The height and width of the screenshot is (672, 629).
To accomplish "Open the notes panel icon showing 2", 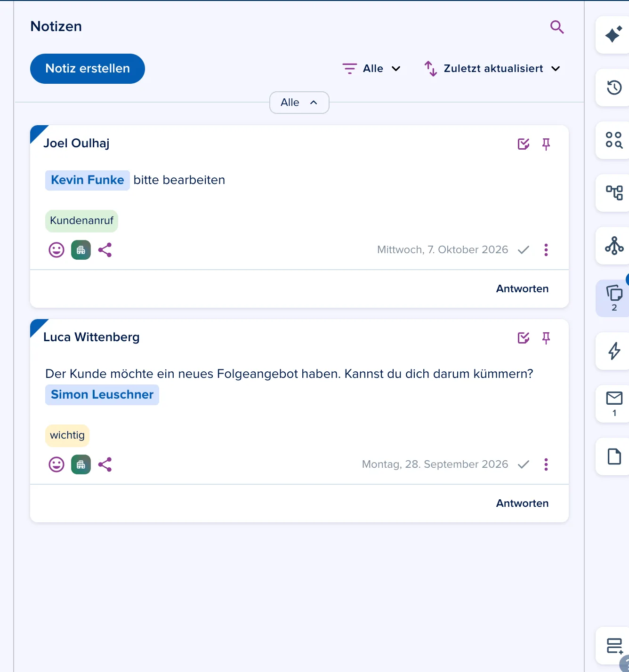I will 614,298.
